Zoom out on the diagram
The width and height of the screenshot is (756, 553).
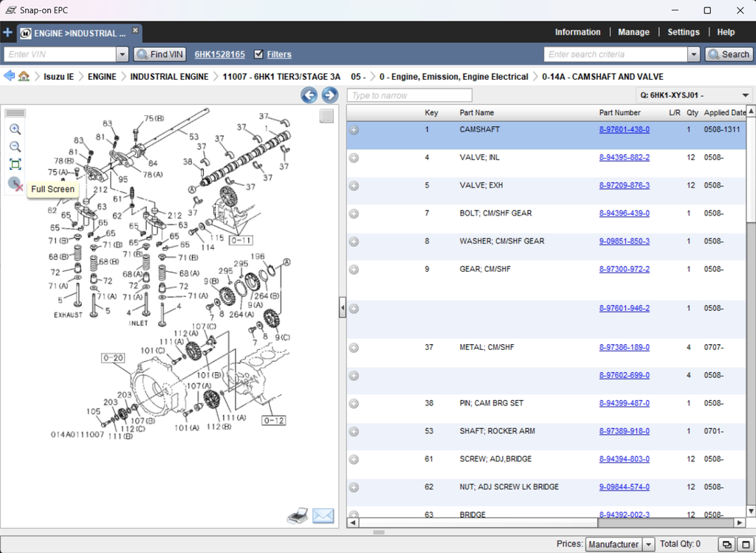click(x=15, y=147)
